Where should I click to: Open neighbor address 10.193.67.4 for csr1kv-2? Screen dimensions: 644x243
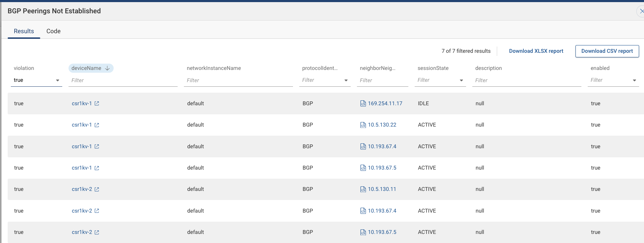coord(382,211)
